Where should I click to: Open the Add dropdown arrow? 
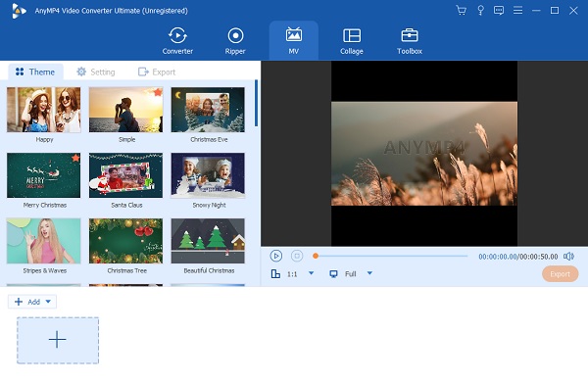click(48, 302)
